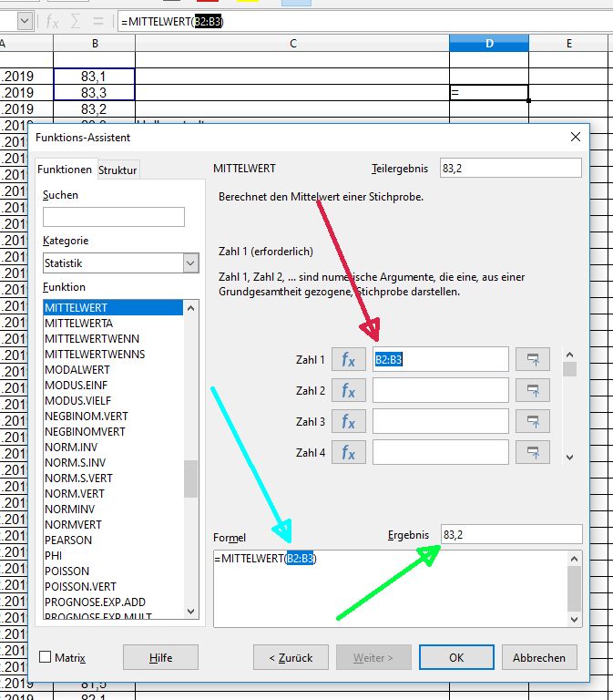Close the Funktions-Assistent dialog

(575, 137)
